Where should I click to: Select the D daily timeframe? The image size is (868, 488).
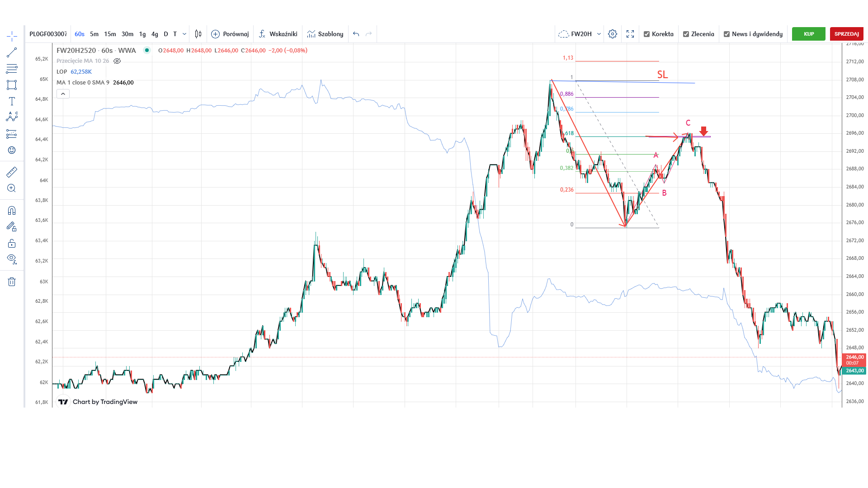[166, 34]
